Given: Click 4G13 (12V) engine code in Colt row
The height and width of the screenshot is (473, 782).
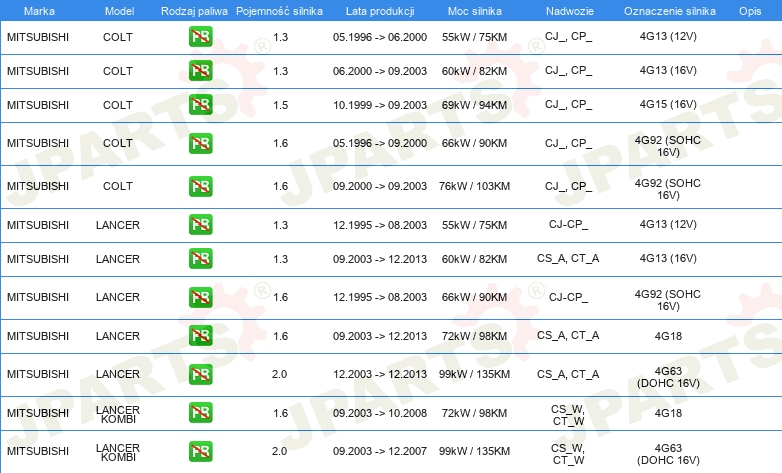Looking at the screenshot, I should pyautogui.click(x=668, y=36).
